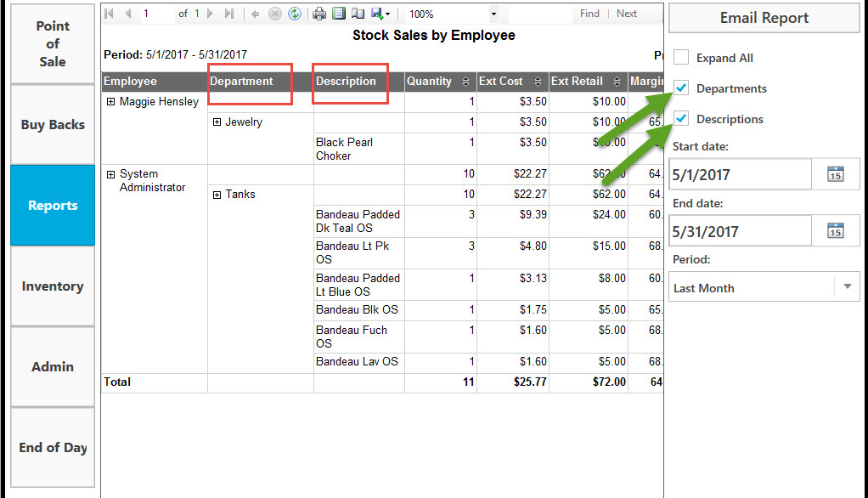
Task: Click the Start date field
Action: (x=740, y=174)
